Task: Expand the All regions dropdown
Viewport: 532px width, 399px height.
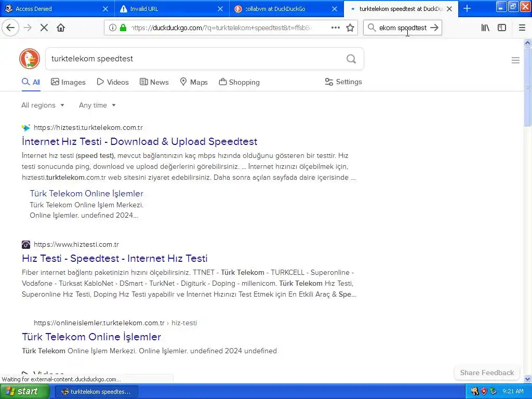Action: click(43, 105)
